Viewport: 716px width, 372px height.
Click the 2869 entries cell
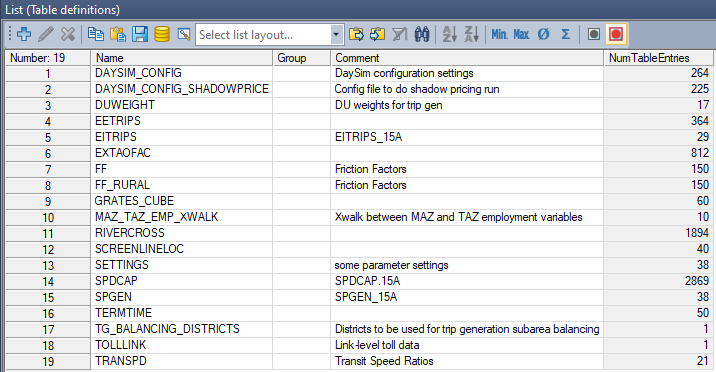point(658,281)
